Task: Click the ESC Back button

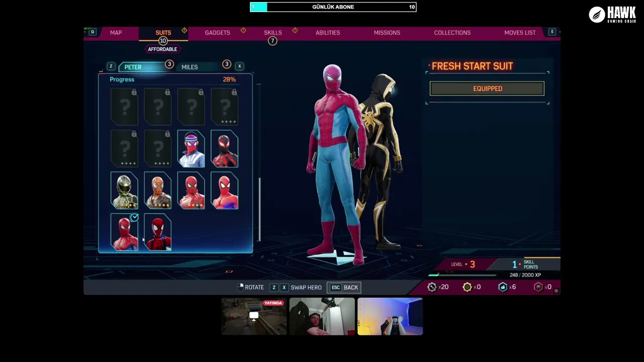Action: click(x=345, y=288)
